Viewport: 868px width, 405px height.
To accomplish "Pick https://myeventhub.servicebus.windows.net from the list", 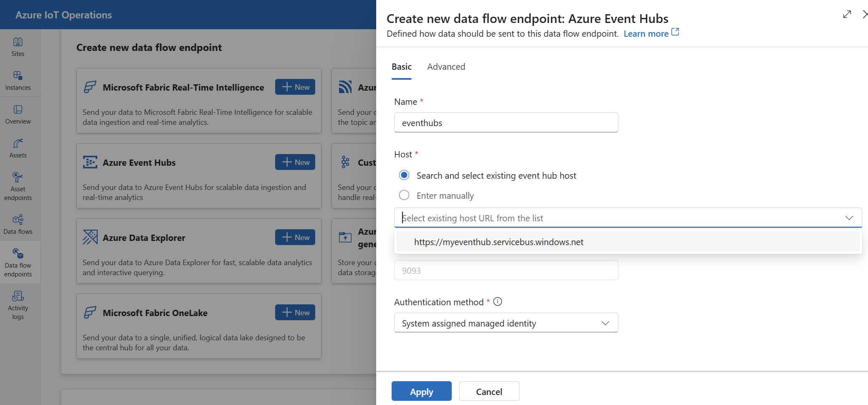I will [628, 242].
